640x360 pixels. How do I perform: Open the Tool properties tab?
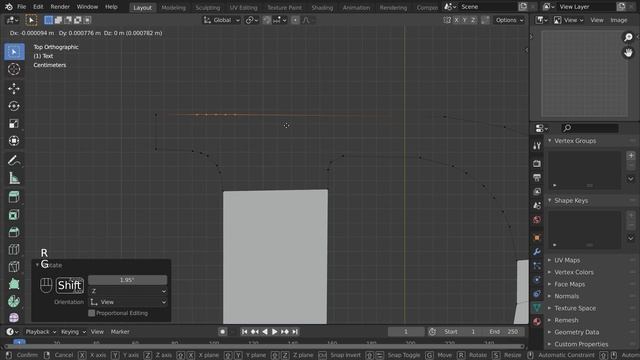[537, 146]
